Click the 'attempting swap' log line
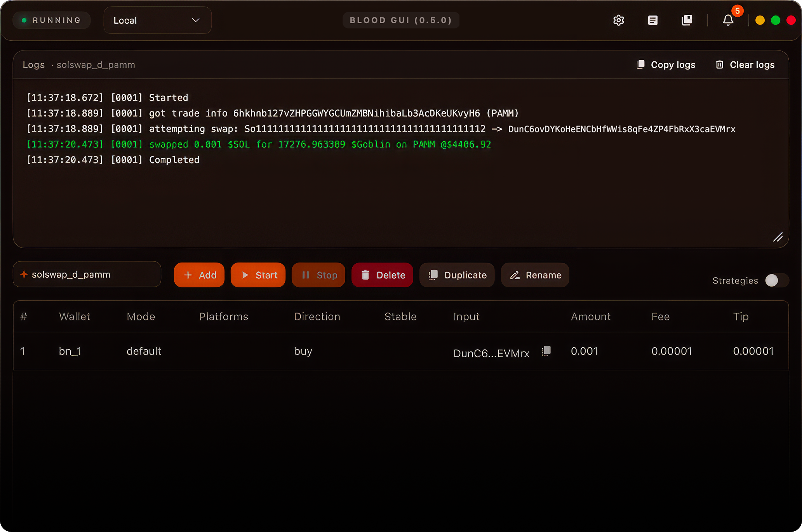 381,129
